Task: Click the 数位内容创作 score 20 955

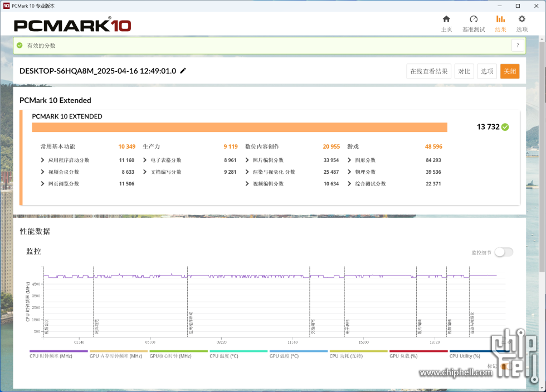Action: click(x=331, y=146)
